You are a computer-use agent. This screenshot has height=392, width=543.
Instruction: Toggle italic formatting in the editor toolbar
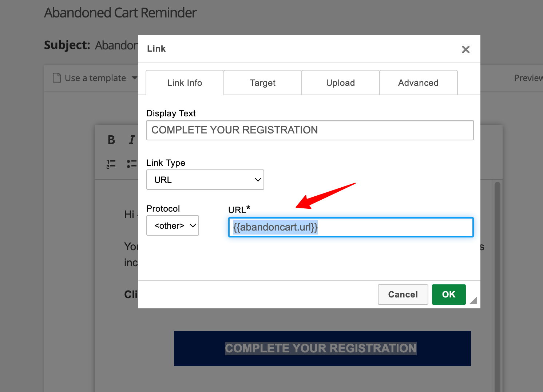click(132, 140)
